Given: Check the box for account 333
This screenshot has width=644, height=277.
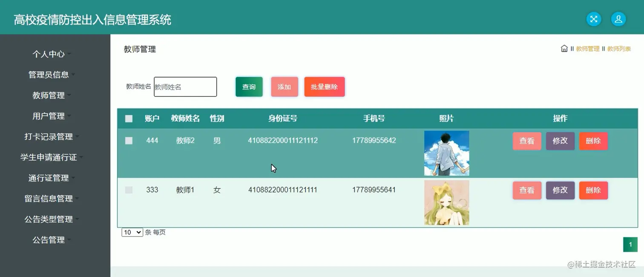Looking at the screenshot, I should pos(129,190).
